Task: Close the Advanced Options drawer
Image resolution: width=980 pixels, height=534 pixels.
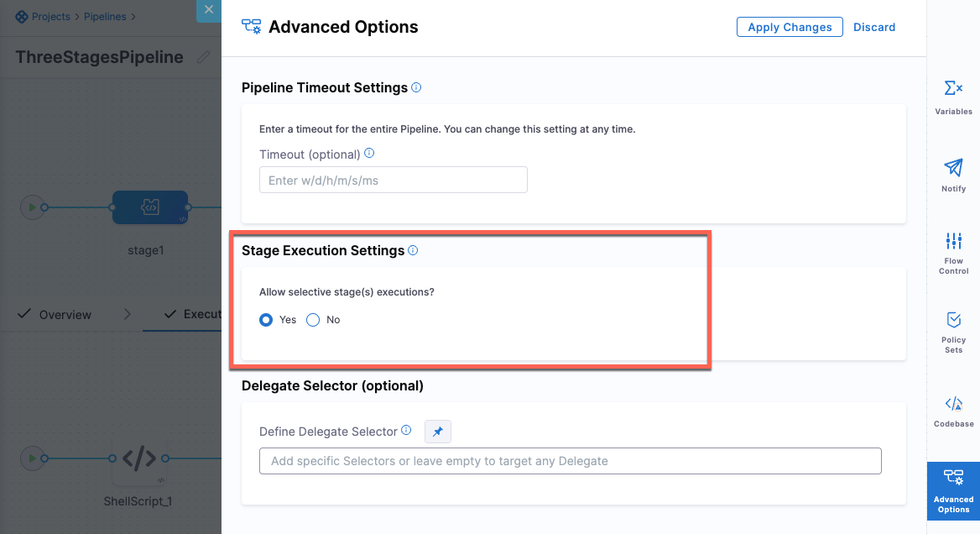Action: pyautogui.click(x=208, y=9)
